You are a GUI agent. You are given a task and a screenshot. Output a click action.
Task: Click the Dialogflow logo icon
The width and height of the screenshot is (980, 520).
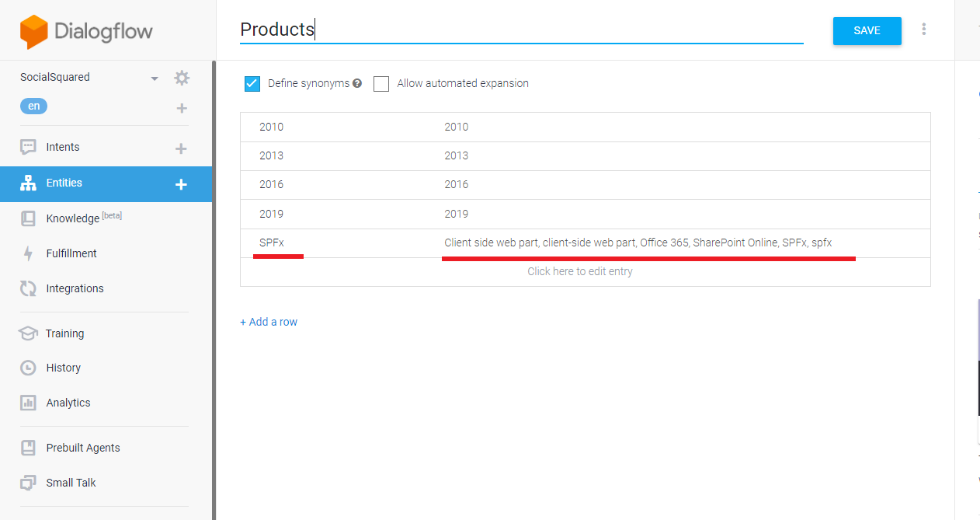pyautogui.click(x=34, y=31)
